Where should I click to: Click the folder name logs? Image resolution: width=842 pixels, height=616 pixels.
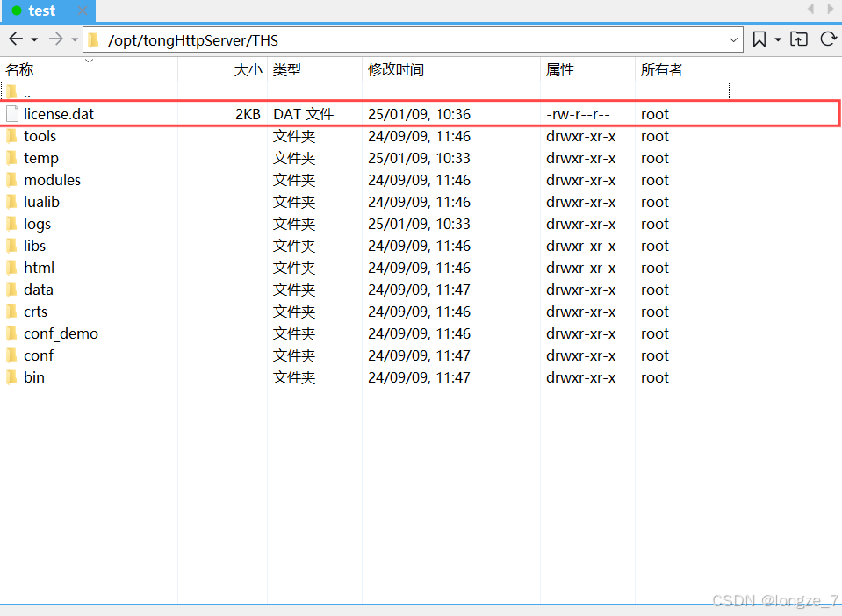pos(37,225)
